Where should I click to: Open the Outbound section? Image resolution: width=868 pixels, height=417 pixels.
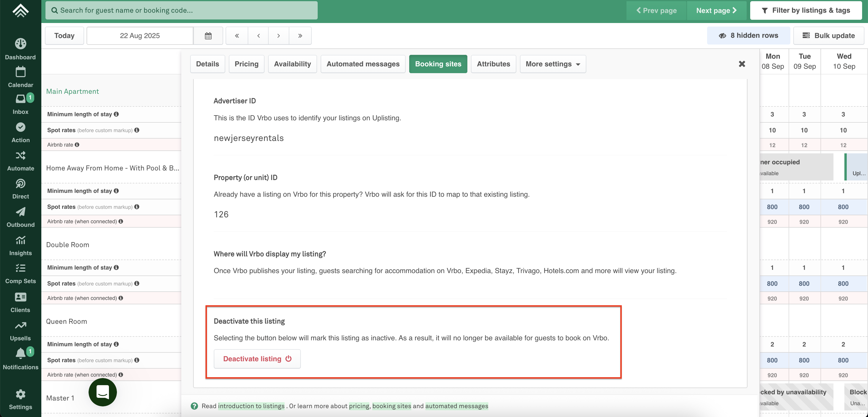pyautogui.click(x=21, y=217)
